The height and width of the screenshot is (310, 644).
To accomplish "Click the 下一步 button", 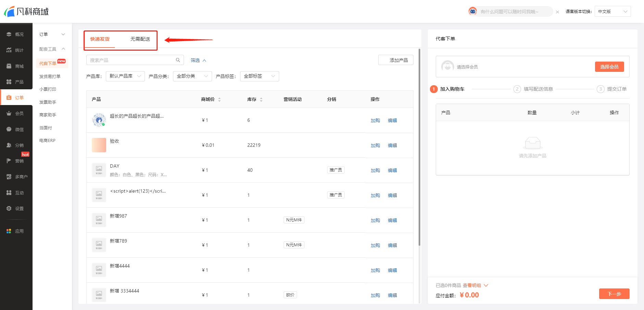I will [614, 294].
